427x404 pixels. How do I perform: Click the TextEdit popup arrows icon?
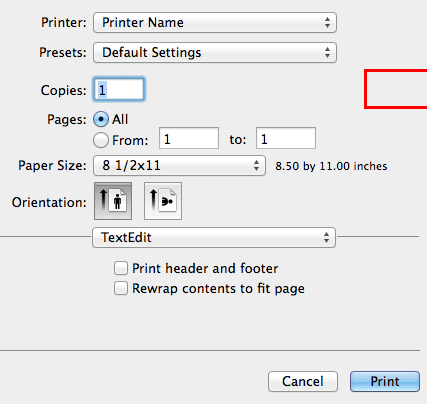point(326,237)
